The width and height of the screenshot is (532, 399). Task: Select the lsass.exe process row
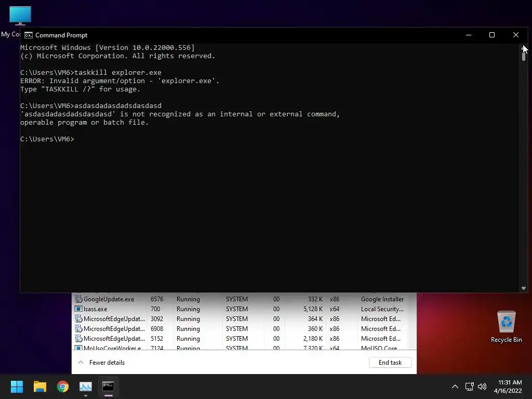click(x=241, y=309)
